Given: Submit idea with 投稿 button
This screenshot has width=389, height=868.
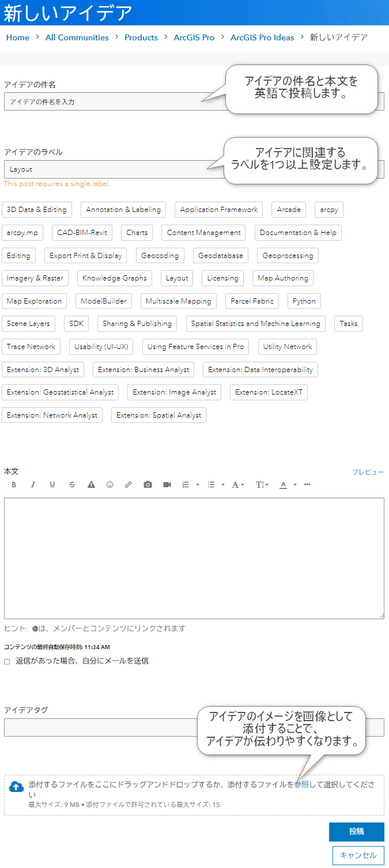Looking at the screenshot, I should (357, 832).
